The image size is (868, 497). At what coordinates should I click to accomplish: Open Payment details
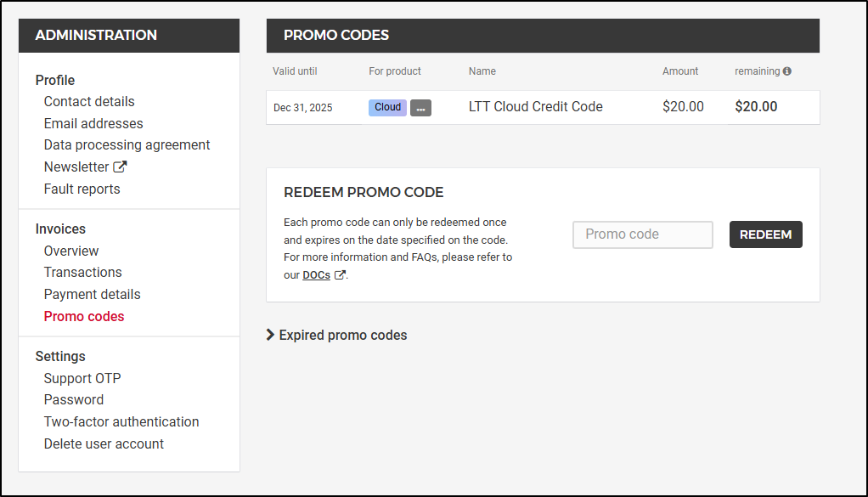(92, 294)
